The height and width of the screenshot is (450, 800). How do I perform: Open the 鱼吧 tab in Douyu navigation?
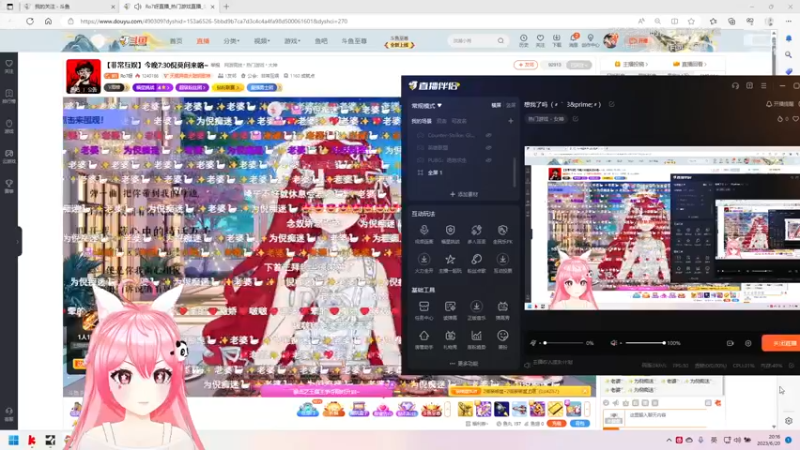point(321,41)
